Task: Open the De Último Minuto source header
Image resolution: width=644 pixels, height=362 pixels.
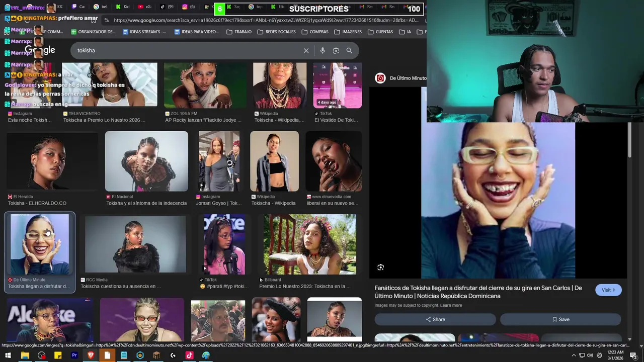Action: point(401,78)
